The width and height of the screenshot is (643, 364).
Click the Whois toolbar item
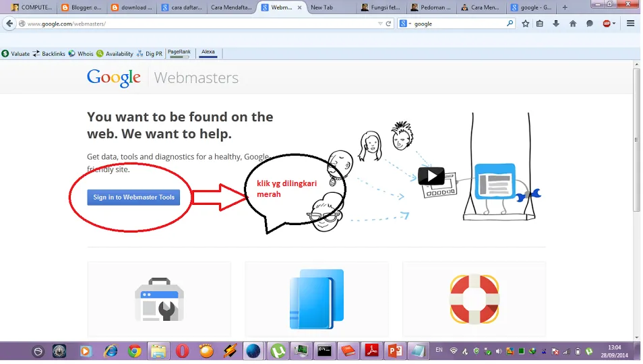81,54
